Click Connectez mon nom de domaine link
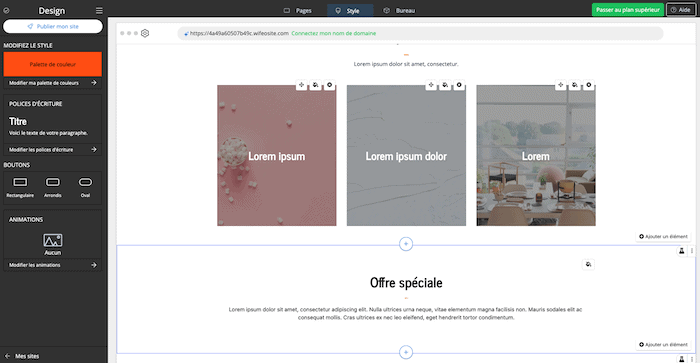 [x=333, y=33]
